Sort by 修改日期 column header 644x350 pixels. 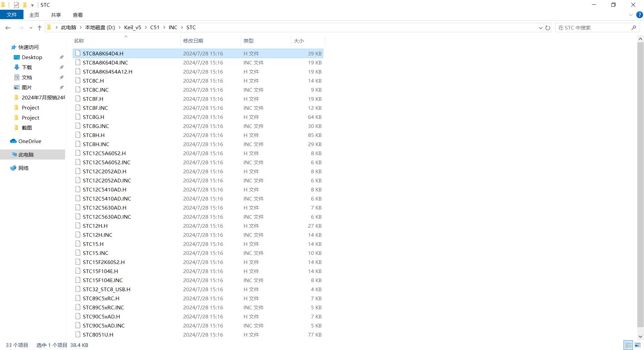click(x=210, y=41)
